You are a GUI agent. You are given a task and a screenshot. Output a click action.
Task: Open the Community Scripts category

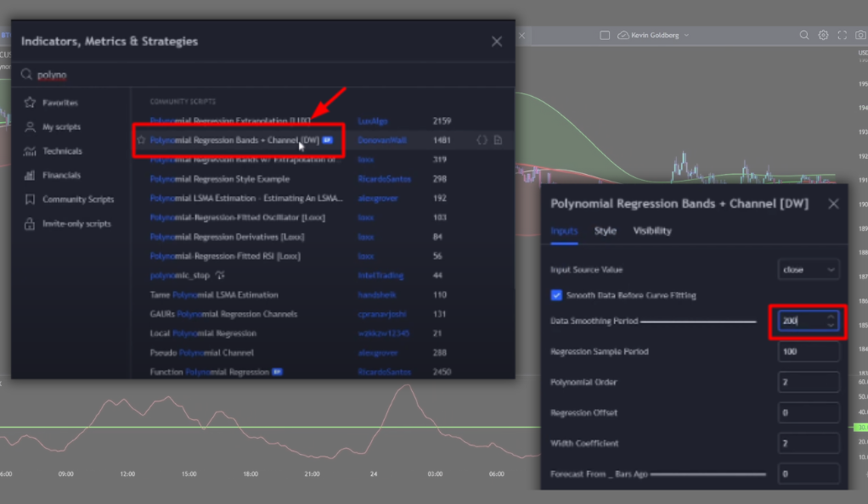[x=69, y=199]
